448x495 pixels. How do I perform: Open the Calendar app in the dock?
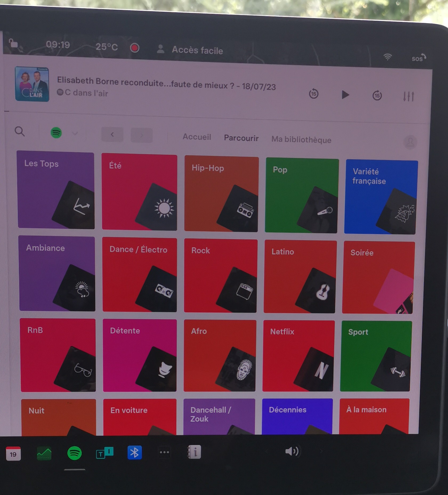pyautogui.click(x=13, y=453)
